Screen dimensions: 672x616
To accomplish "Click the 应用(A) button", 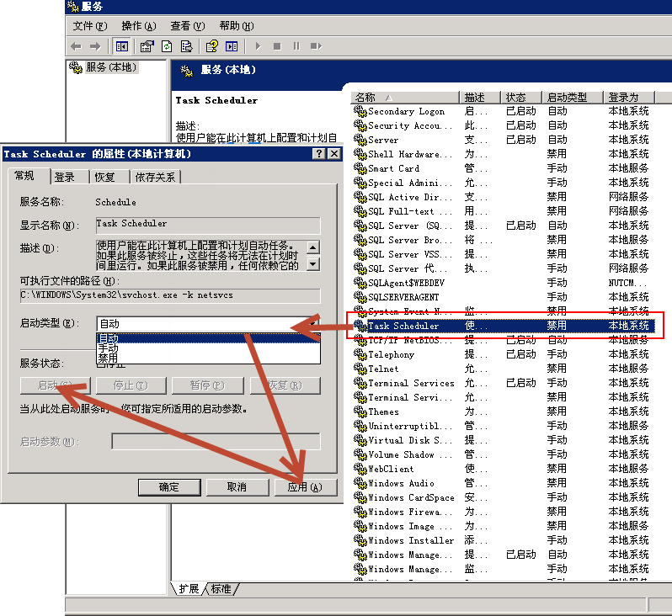I will pyautogui.click(x=305, y=487).
